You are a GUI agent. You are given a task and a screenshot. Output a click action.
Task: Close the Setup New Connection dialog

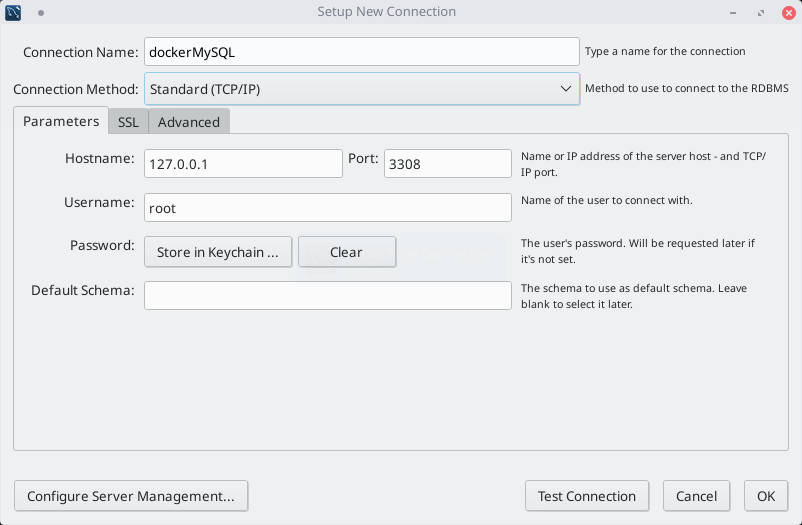pos(785,13)
